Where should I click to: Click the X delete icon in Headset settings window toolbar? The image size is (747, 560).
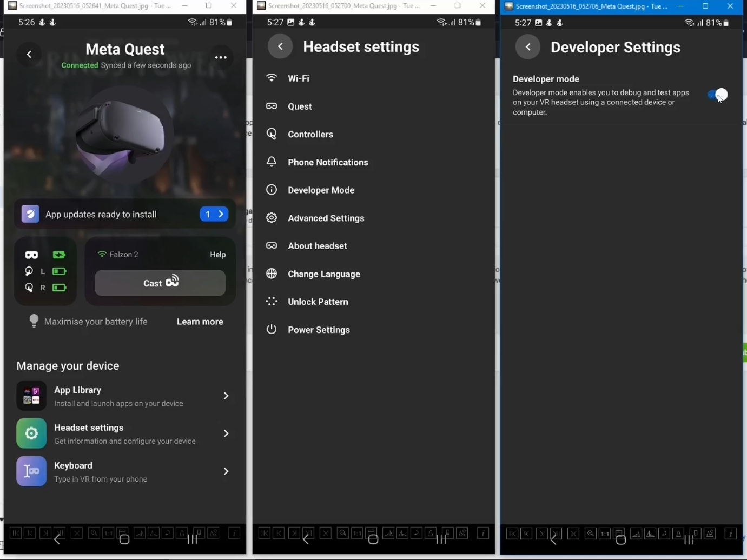click(x=326, y=534)
